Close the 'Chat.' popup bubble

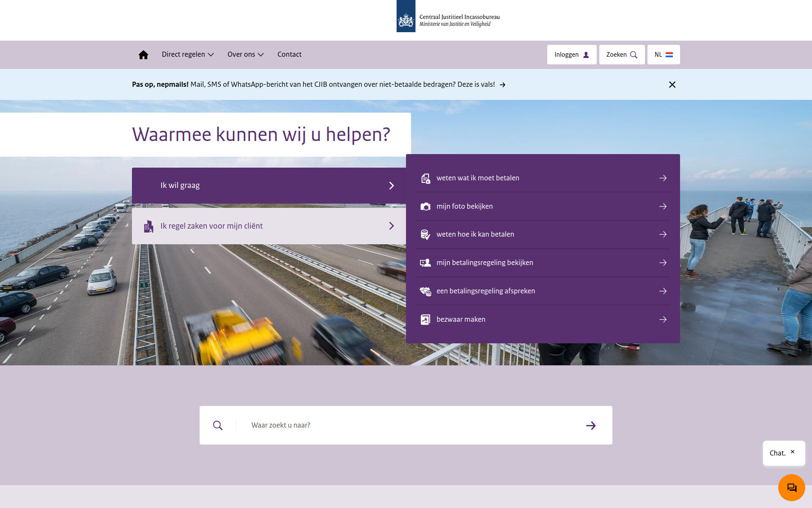click(x=793, y=452)
